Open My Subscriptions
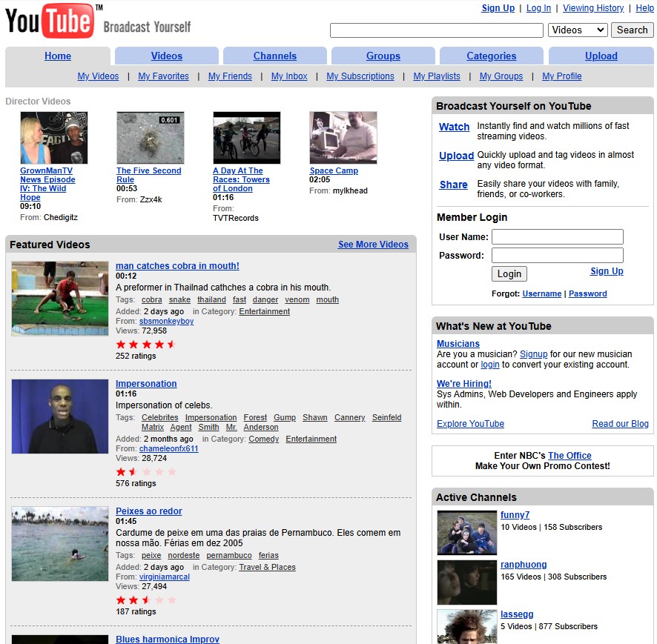Screen dimensions: 657x644 pos(360,76)
